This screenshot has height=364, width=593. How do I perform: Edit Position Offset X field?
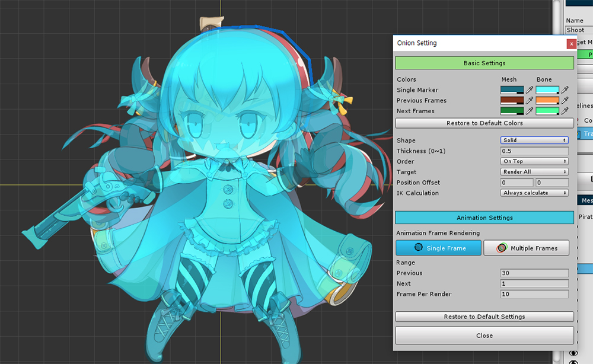coord(517,183)
